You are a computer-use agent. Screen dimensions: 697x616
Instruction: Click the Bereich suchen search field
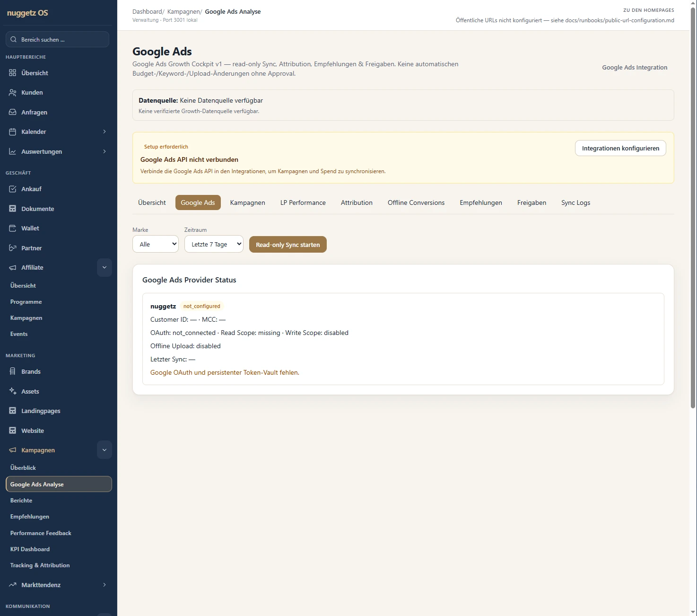[57, 39]
